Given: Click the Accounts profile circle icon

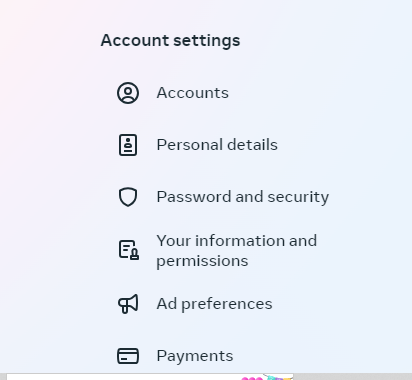Looking at the screenshot, I should click(x=128, y=93).
